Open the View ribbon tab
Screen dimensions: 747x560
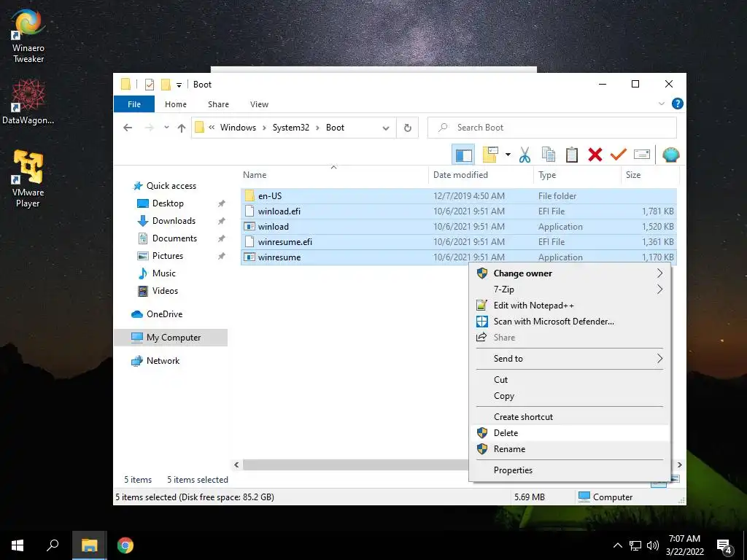[259, 104]
